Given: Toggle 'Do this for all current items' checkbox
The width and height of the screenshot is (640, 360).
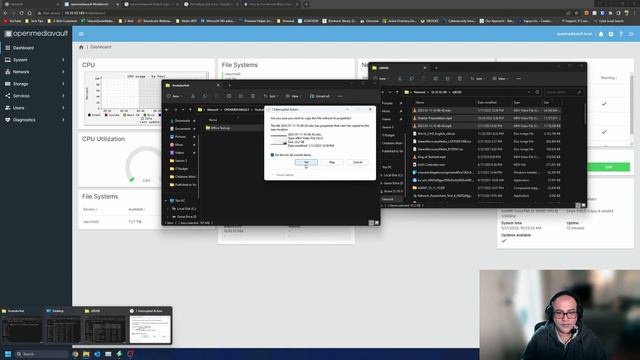Looking at the screenshot, I should pos(272,155).
